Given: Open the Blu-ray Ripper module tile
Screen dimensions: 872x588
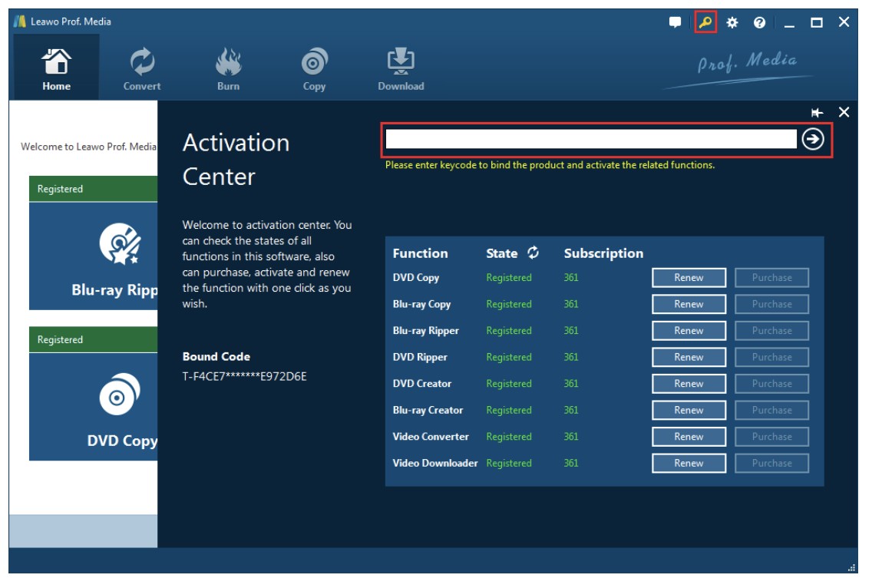Looking at the screenshot, I should pos(94,257).
